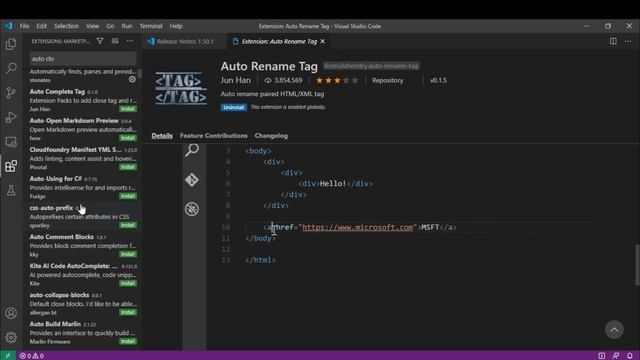This screenshot has height=360, width=640.
Task: Switch to Release Notes 1.50.1 tab
Action: (x=184, y=41)
